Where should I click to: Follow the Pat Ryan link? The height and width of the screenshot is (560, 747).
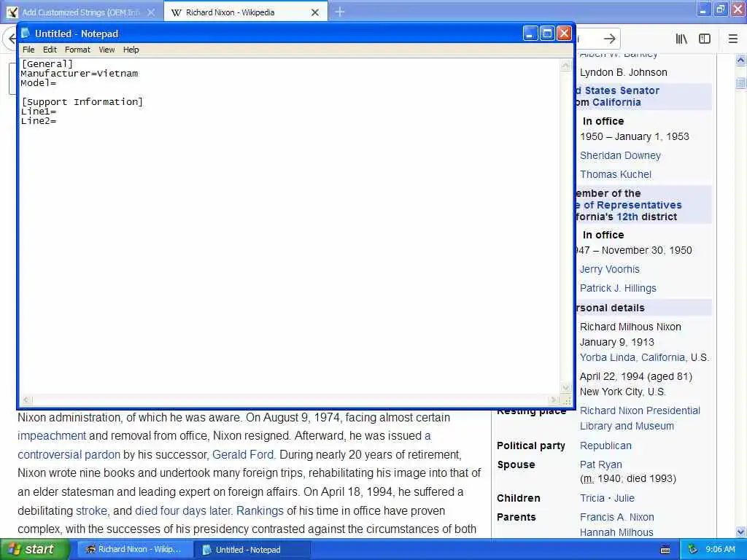pyautogui.click(x=601, y=464)
